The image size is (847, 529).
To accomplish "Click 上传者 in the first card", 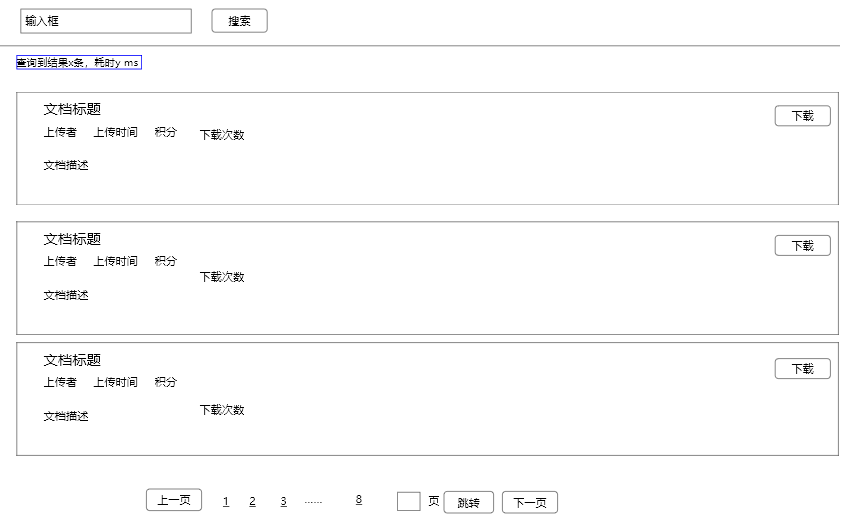I will (x=60, y=132).
